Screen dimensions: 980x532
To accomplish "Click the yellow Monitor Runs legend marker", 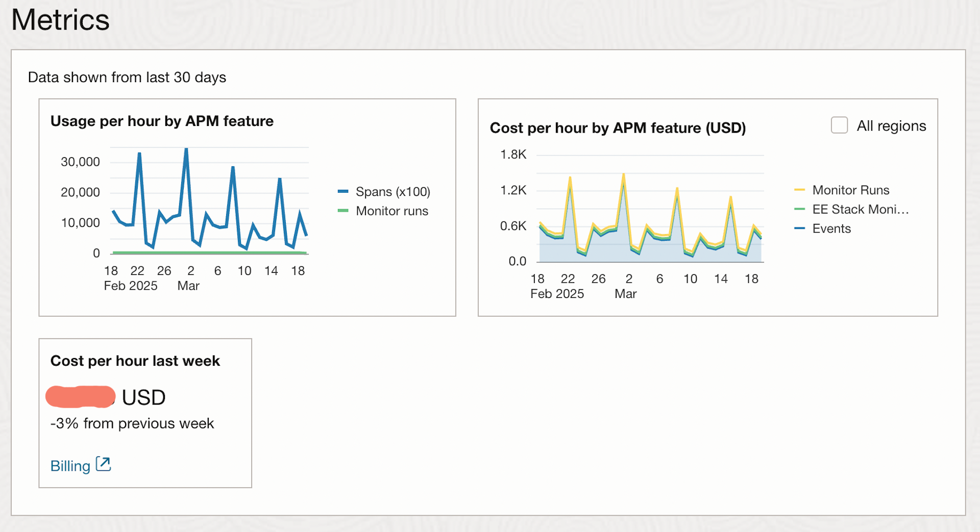I will 799,190.
